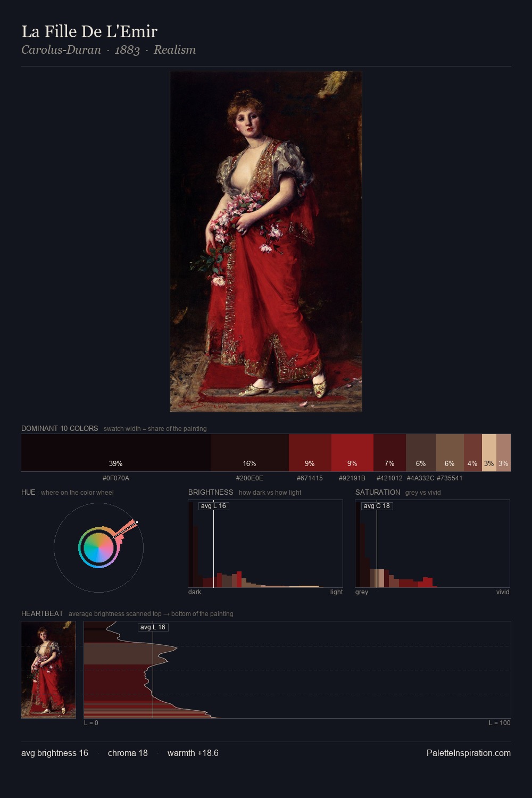Click the saturation histogram chart

tap(433, 544)
